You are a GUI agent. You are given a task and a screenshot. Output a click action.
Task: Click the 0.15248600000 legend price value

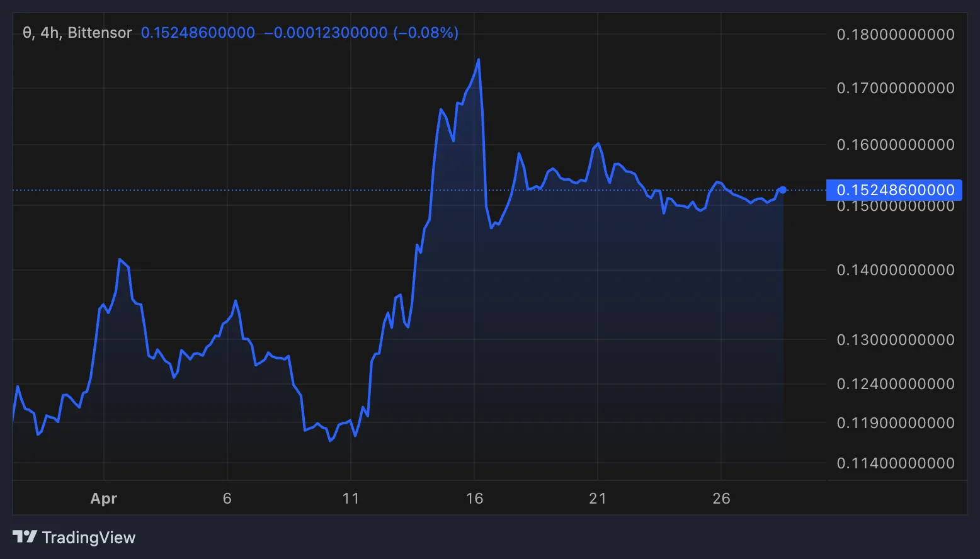click(x=198, y=32)
